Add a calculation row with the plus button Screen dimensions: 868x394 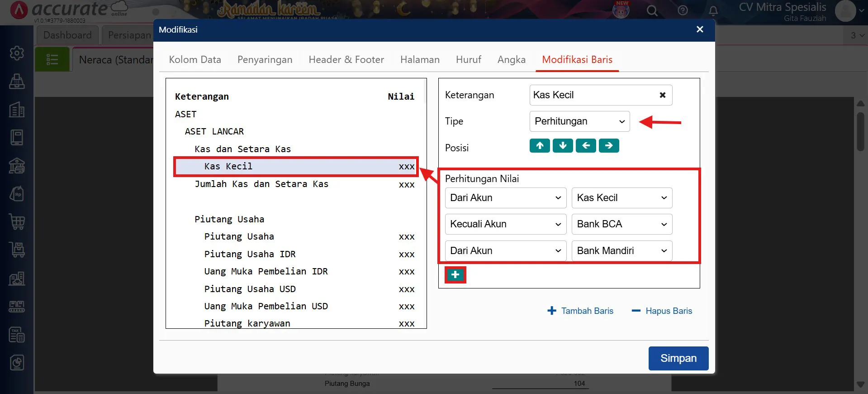[455, 275]
